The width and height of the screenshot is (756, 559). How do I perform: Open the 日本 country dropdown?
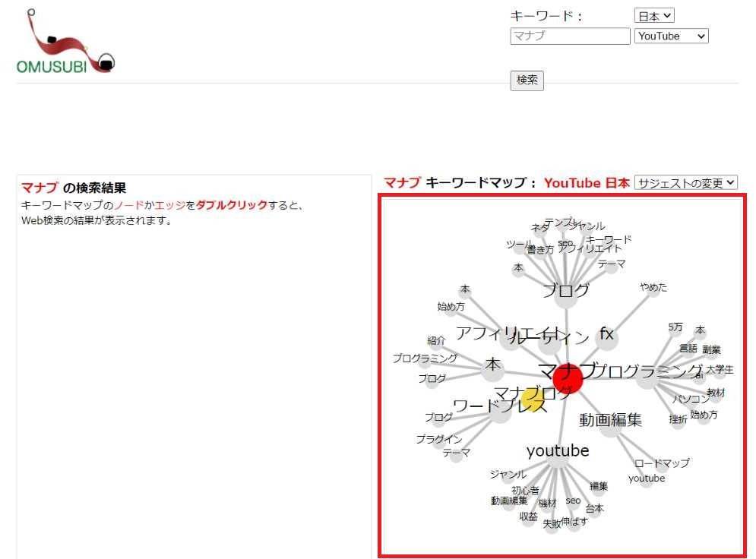pyautogui.click(x=653, y=16)
